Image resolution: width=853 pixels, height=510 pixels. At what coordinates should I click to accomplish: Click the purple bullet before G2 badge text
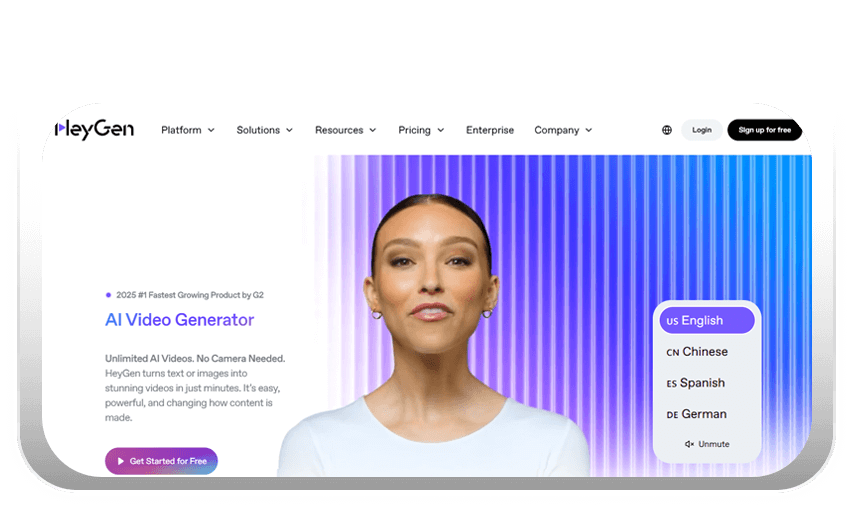pos(108,295)
